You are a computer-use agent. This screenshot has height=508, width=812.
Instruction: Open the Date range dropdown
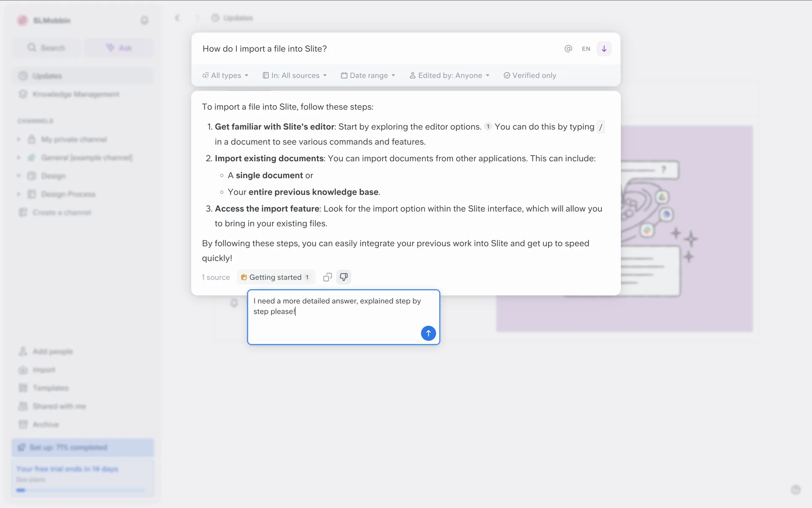pos(368,75)
